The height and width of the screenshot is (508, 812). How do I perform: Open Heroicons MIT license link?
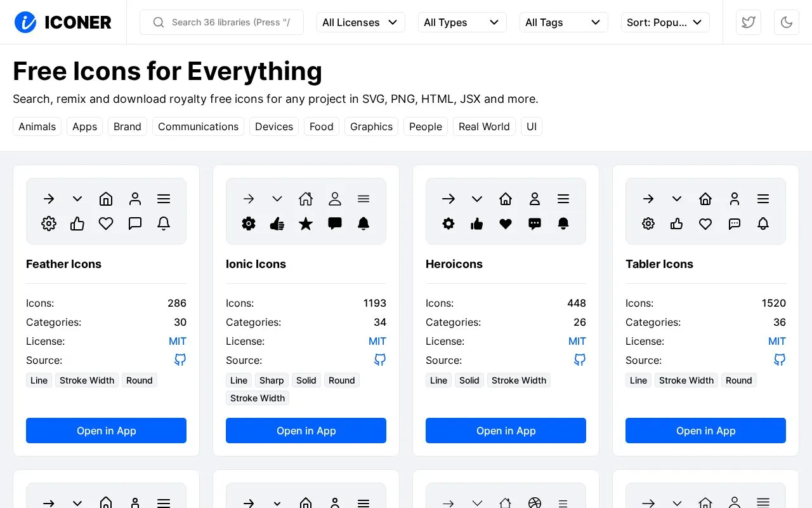pyautogui.click(x=577, y=341)
